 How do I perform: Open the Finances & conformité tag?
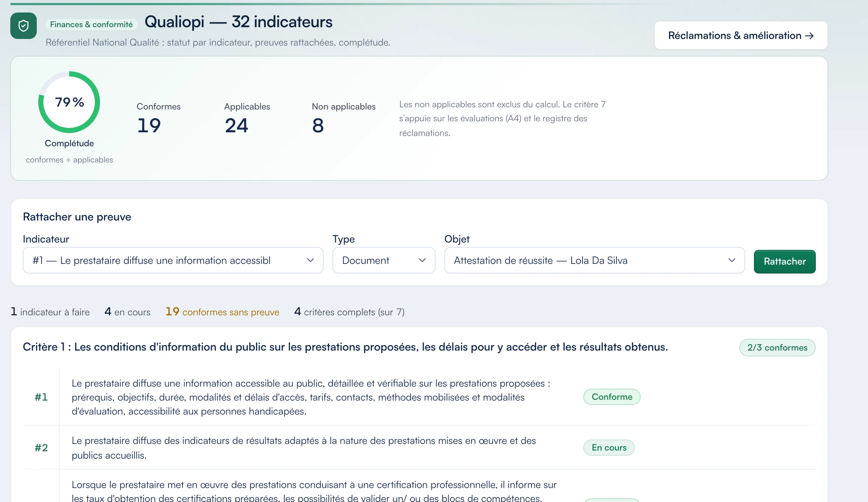pos(91,25)
